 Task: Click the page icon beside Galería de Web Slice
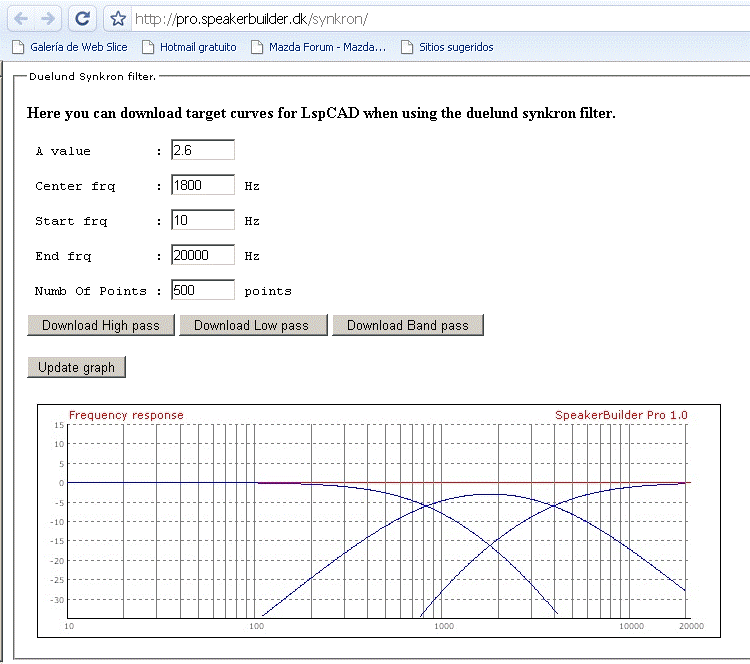pos(18,47)
